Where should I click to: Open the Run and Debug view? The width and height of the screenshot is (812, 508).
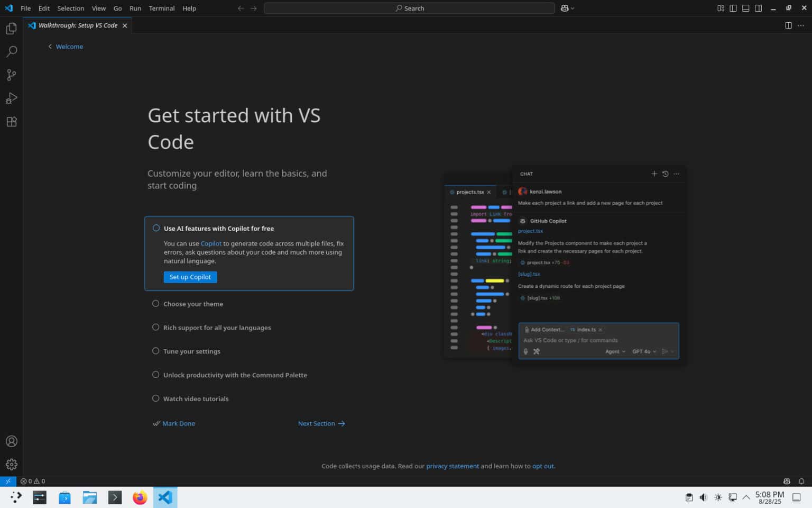pyautogui.click(x=11, y=98)
